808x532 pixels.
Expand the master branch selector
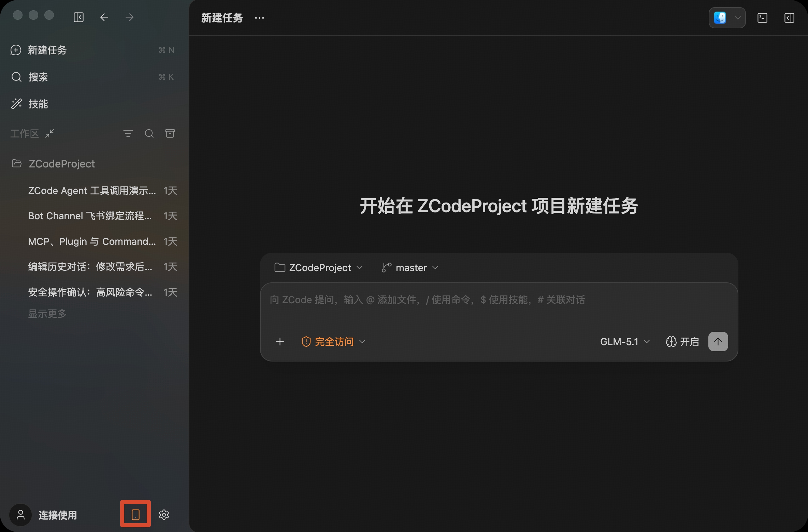tap(410, 268)
